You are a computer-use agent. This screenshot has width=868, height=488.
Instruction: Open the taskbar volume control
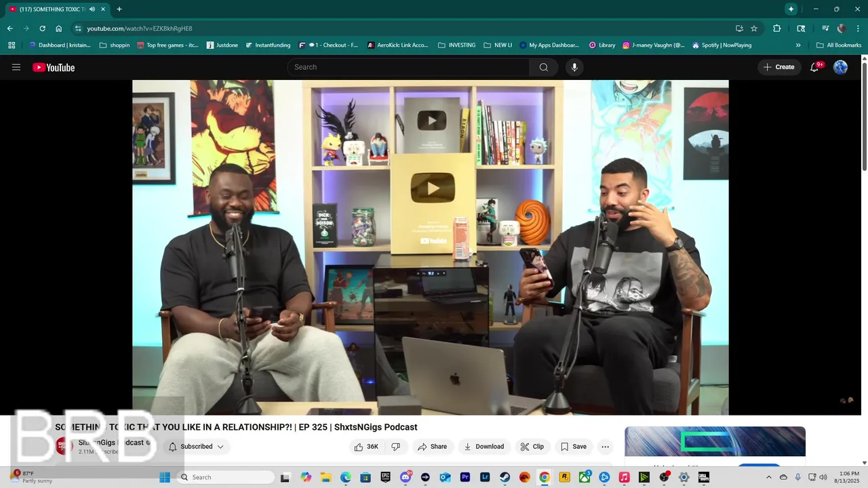[823, 477]
